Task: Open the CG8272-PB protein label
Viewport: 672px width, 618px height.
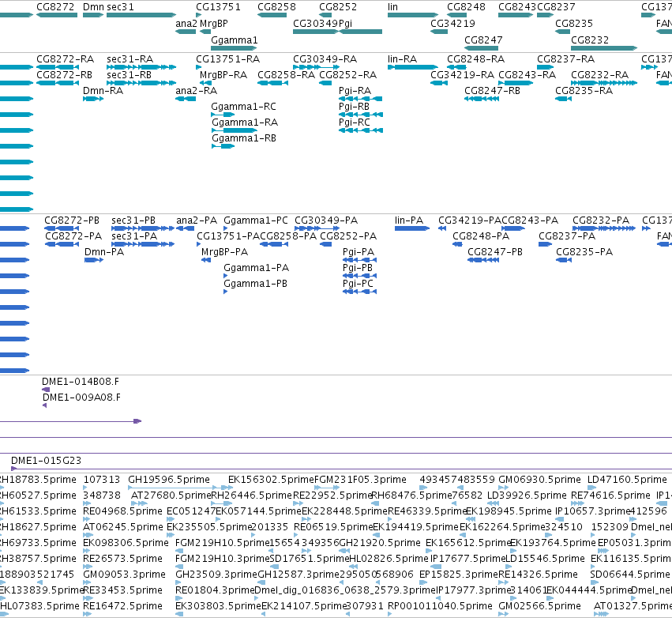Action: pyautogui.click(x=72, y=220)
